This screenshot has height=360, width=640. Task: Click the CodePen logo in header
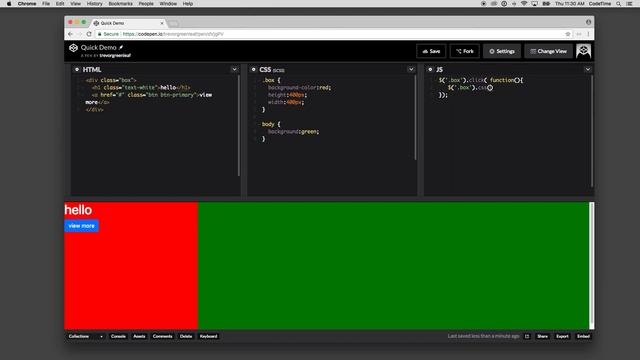[x=73, y=48]
